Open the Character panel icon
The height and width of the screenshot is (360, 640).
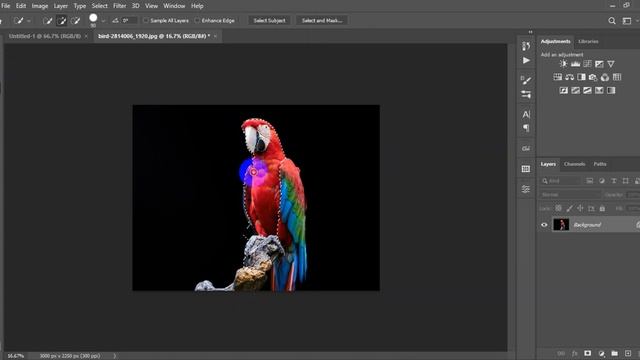(526, 114)
